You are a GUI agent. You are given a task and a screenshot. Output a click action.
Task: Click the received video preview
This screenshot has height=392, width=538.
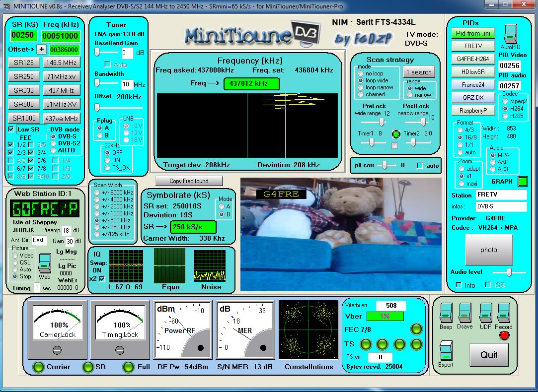[x=341, y=234]
